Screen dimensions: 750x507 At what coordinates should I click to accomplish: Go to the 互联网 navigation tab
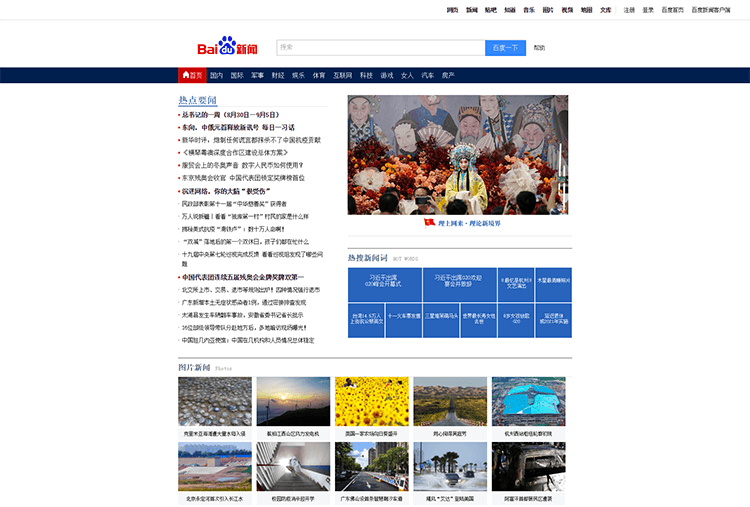click(342, 75)
